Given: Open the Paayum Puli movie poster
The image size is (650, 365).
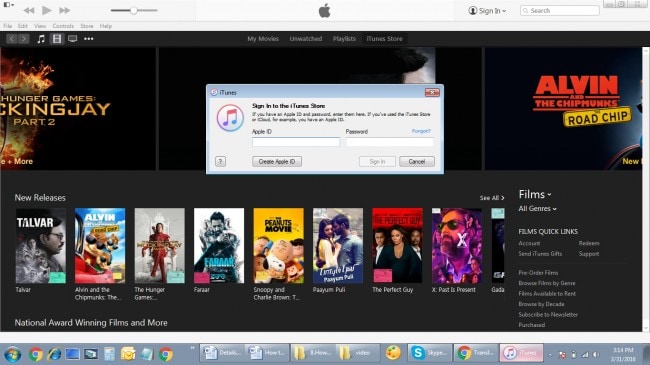Looking at the screenshot, I should [338, 246].
